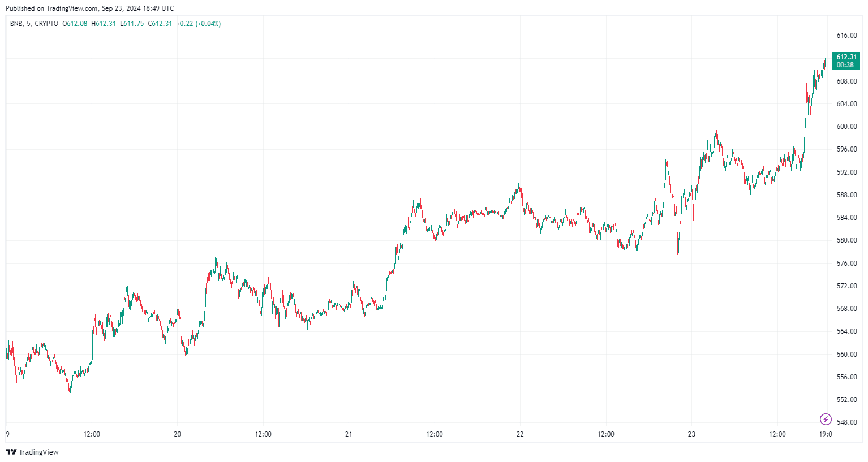Click the 608.00 price axis label
Image resolution: width=868 pixels, height=462 pixels.
[x=846, y=81]
